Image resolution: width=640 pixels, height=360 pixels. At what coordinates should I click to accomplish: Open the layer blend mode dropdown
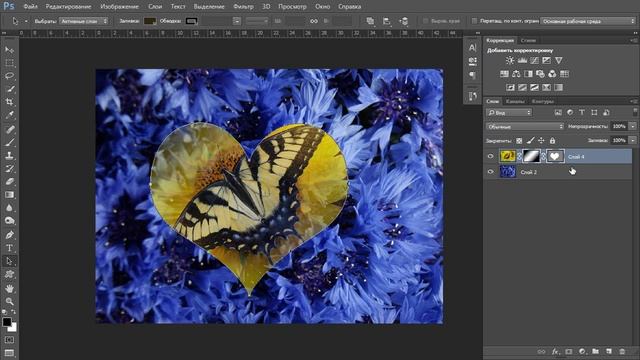tap(525, 127)
